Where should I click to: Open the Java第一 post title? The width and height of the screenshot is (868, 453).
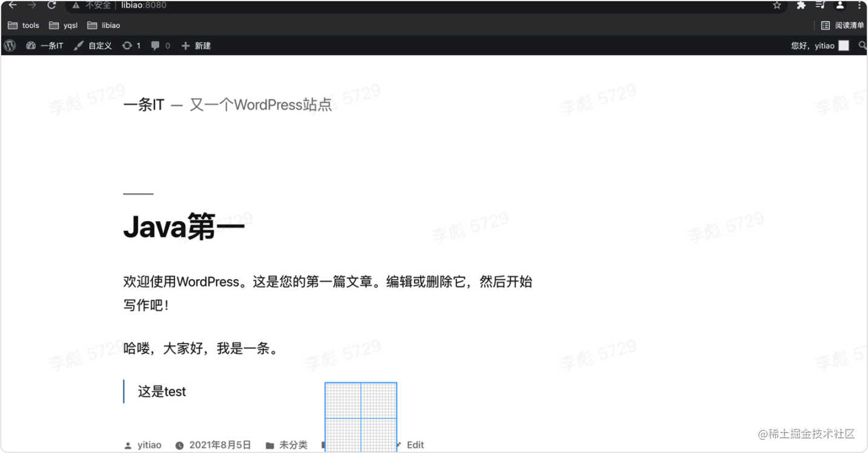tap(184, 226)
